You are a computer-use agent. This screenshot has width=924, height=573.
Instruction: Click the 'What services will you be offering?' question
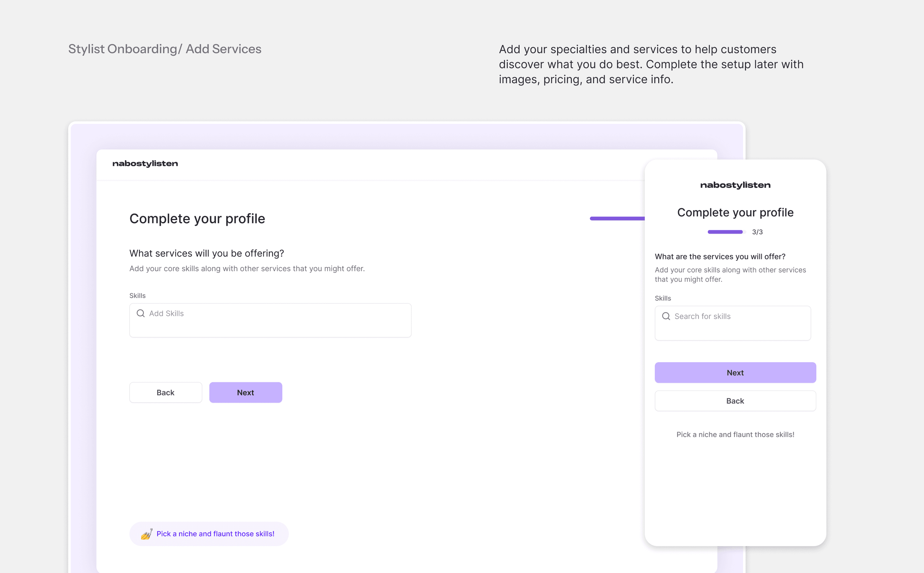(207, 254)
